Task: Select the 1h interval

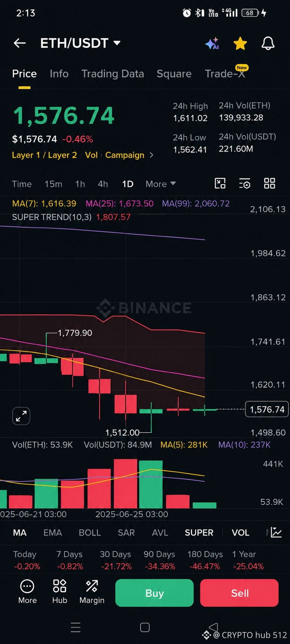Action: click(x=80, y=184)
